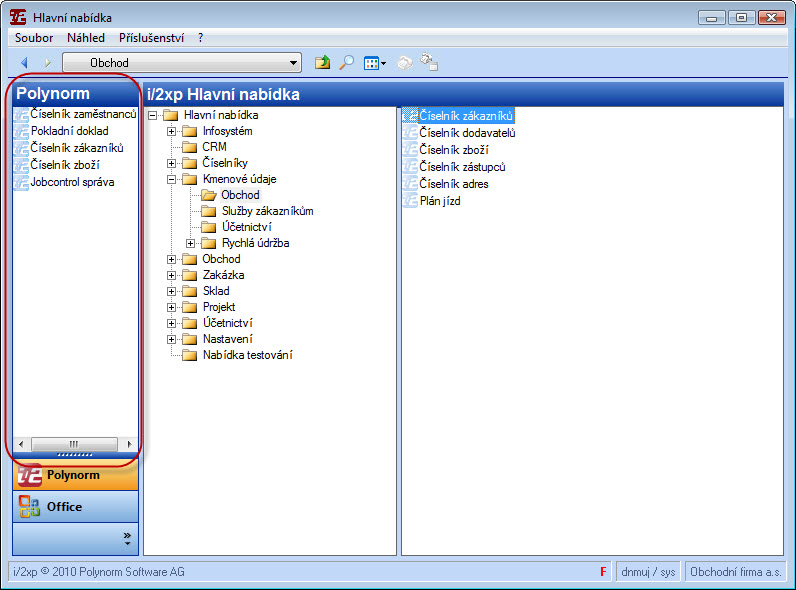This screenshot has height=590, width=796.
Task: Click icon of sidebar Číselník zákazníků
Action: (21, 148)
